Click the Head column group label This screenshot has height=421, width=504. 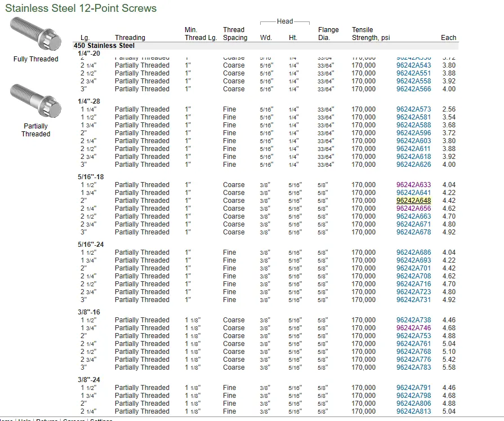tap(285, 21)
